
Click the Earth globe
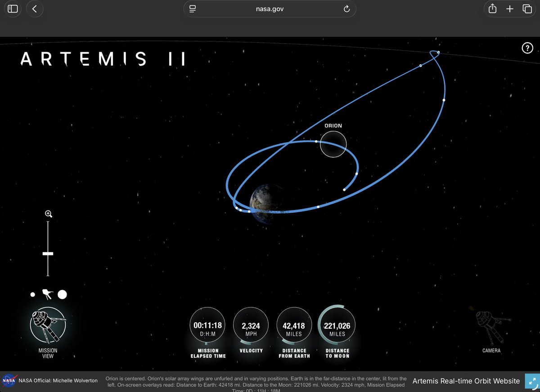coord(267,205)
